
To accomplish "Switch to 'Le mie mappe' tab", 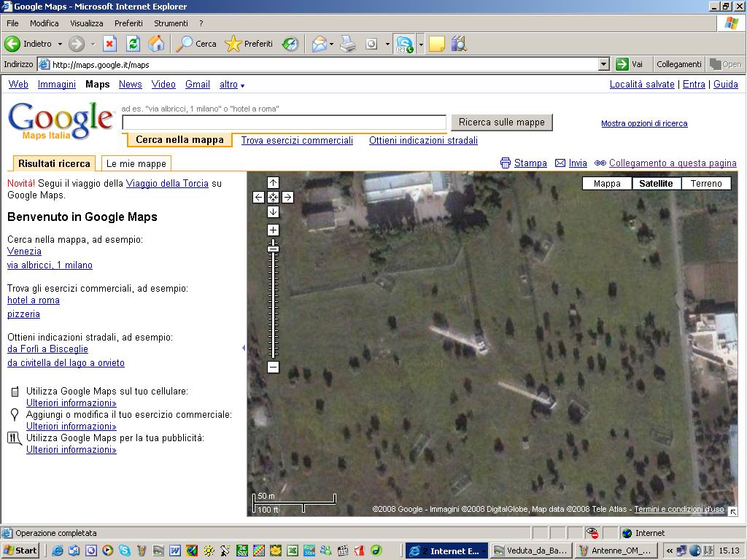I will pos(136,163).
